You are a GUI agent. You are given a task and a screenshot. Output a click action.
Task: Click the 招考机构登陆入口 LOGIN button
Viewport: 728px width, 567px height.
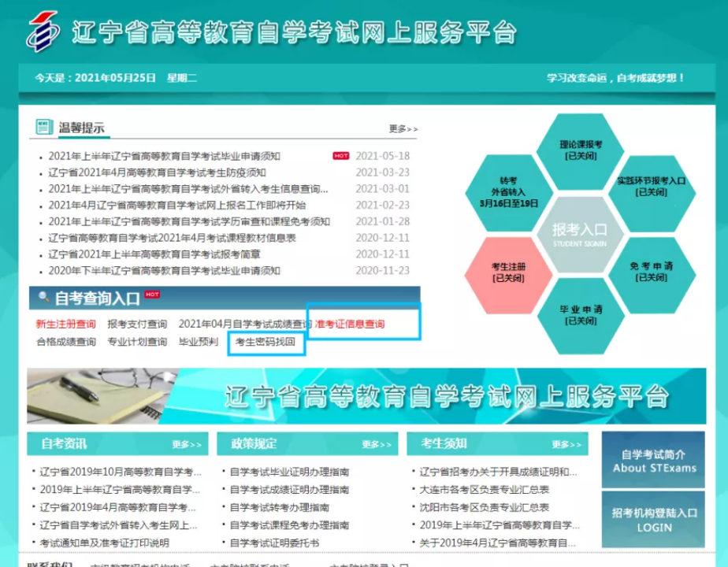pyautogui.click(x=653, y=520)
